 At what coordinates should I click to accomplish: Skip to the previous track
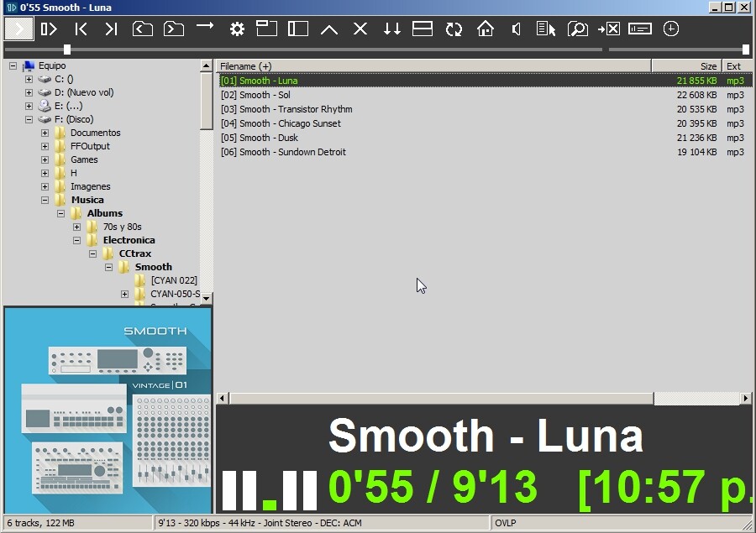pos(81,29)
